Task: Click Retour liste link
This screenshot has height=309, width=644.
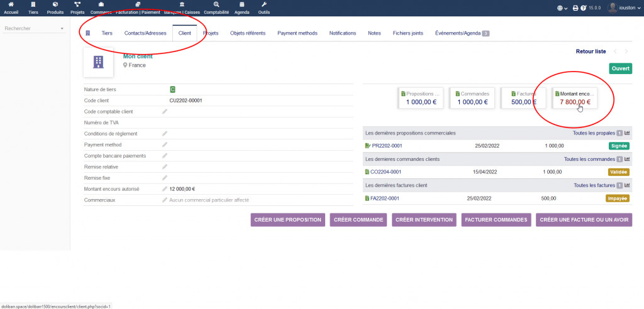Action: 591,51
